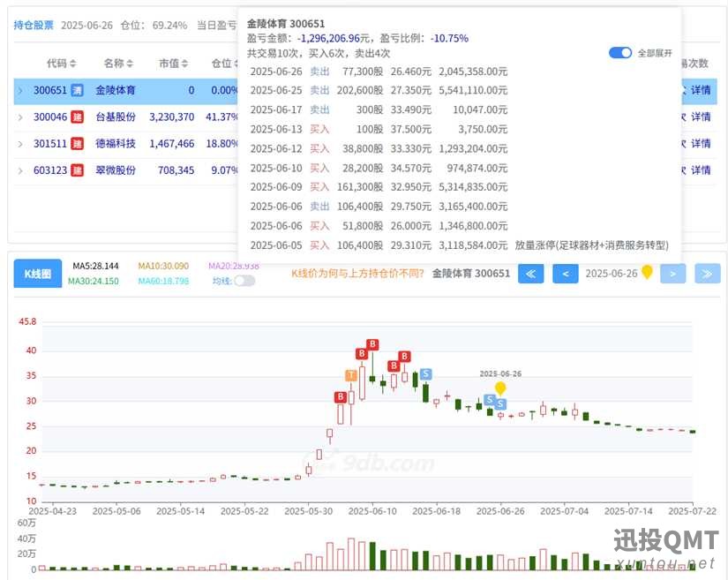Click the red 建 badge beside 603123
Viewport: 728px width, 580px height.
pyautogui.click(x=77, y=170)
